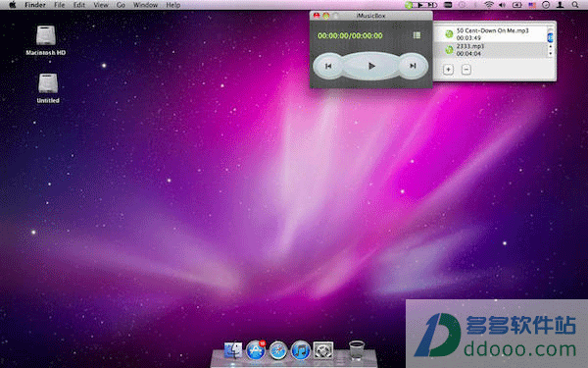Open the Wi-Fi status menu

coord(489,5)
